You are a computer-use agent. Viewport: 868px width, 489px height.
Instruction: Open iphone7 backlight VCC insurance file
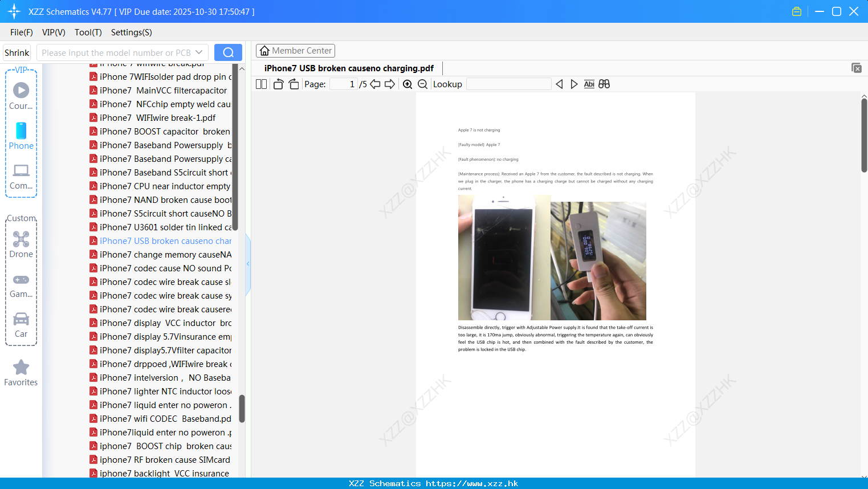pyautogui.click(x=160, y=473)
